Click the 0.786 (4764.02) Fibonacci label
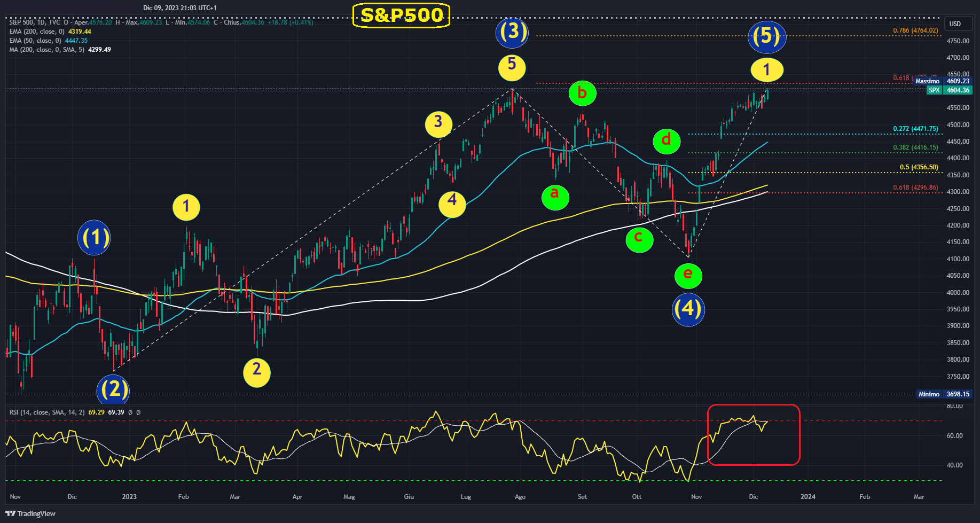Viewport: 980px width, 523px height. click(915, 30)
